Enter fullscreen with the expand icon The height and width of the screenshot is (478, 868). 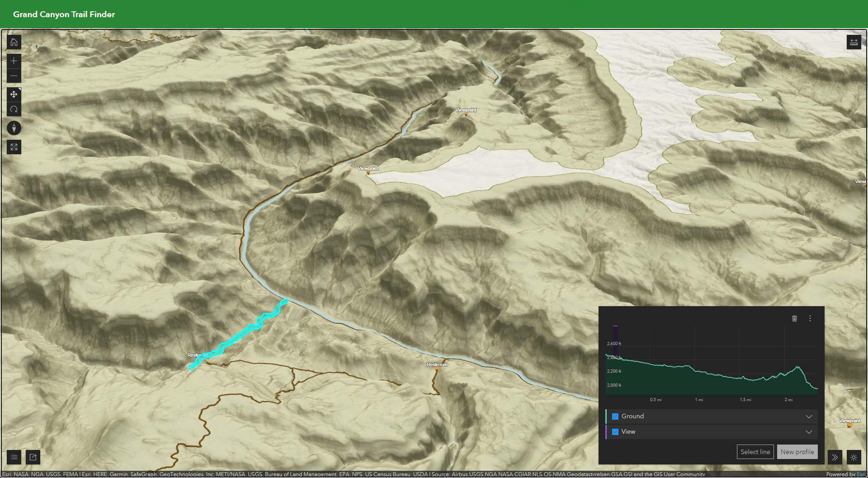14,147
